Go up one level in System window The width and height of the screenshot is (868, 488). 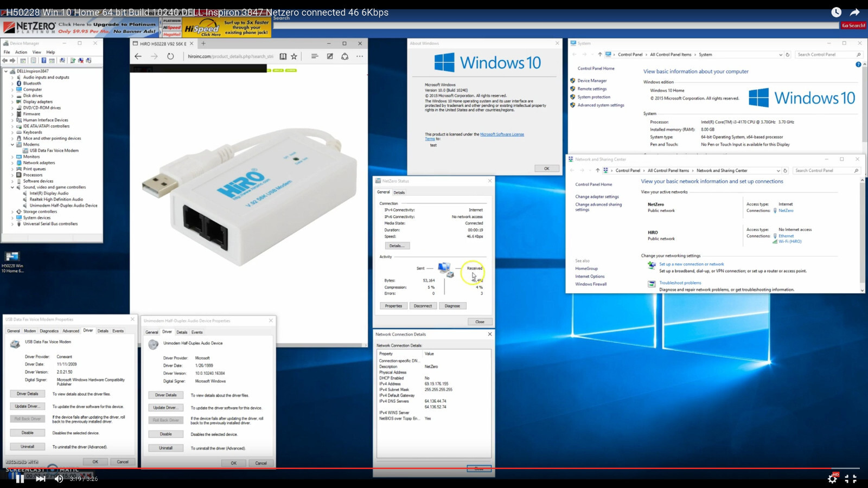pyautogui.click(x=599, y=55)
